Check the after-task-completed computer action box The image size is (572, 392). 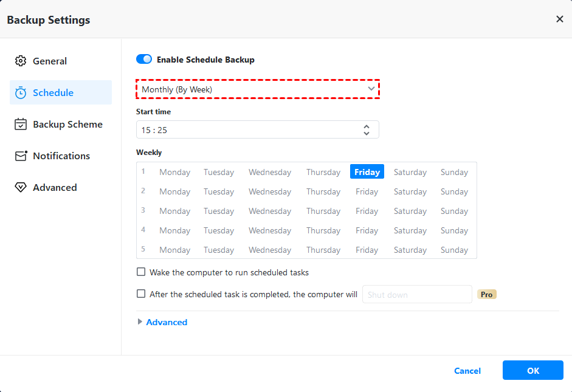141,294
